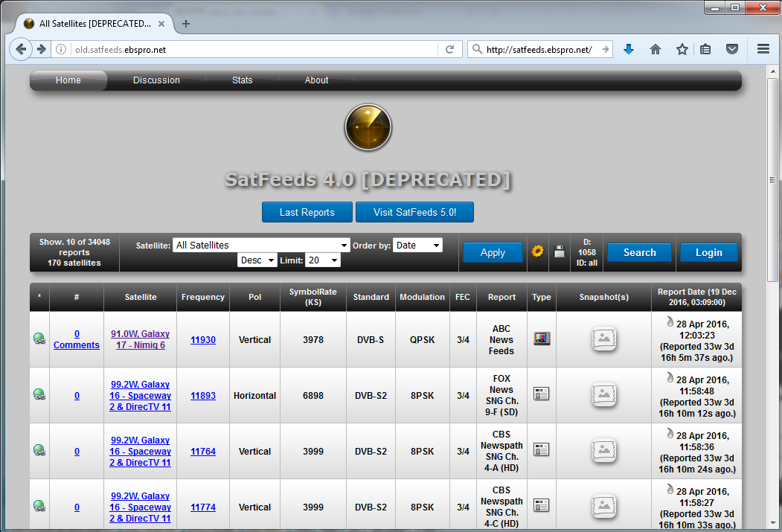Go to the Stats menu item

tap(242, 80)
